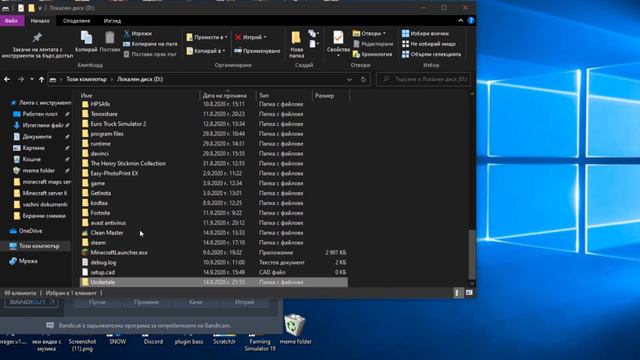Image resolution: width=640 pixels, height=360 pixels.
Task: Click Постави пряк път (Paste shortcut)
Action: 150,54
